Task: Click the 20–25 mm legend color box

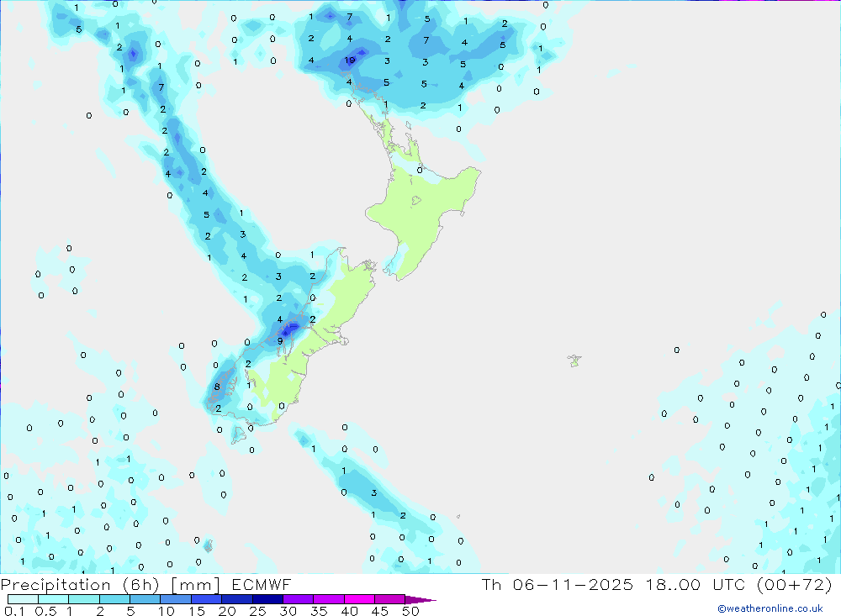Action: 237,599
